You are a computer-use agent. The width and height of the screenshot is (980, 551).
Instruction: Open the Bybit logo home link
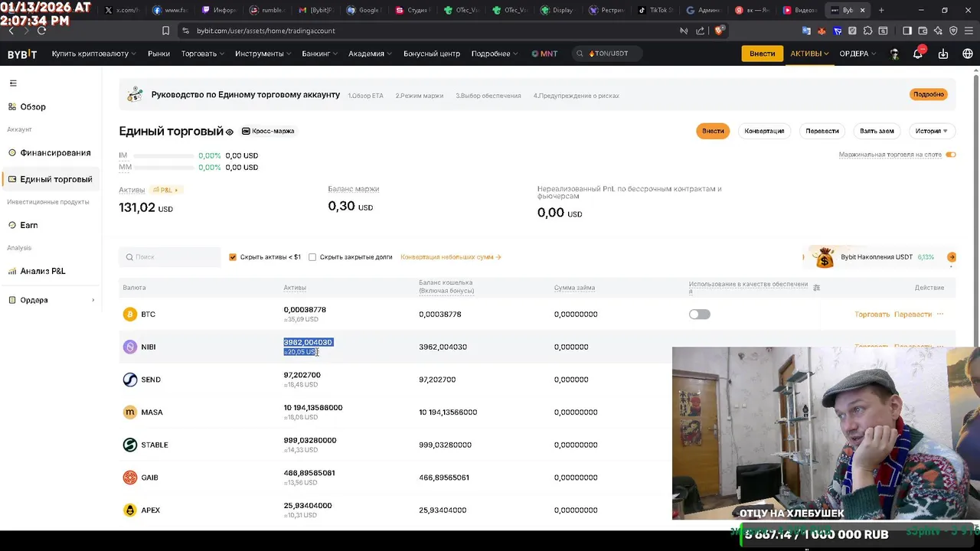pos(22,54)
